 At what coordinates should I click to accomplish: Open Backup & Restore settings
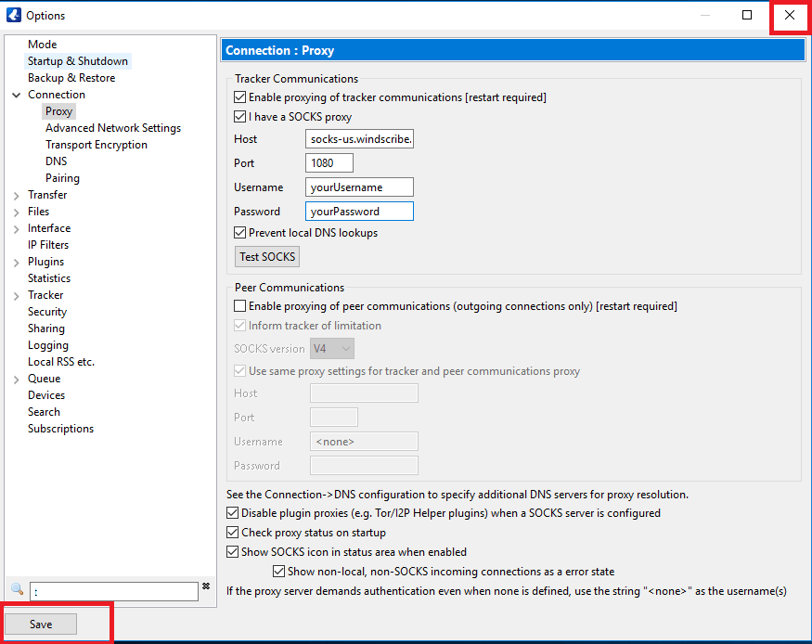[x=71, y=78]
